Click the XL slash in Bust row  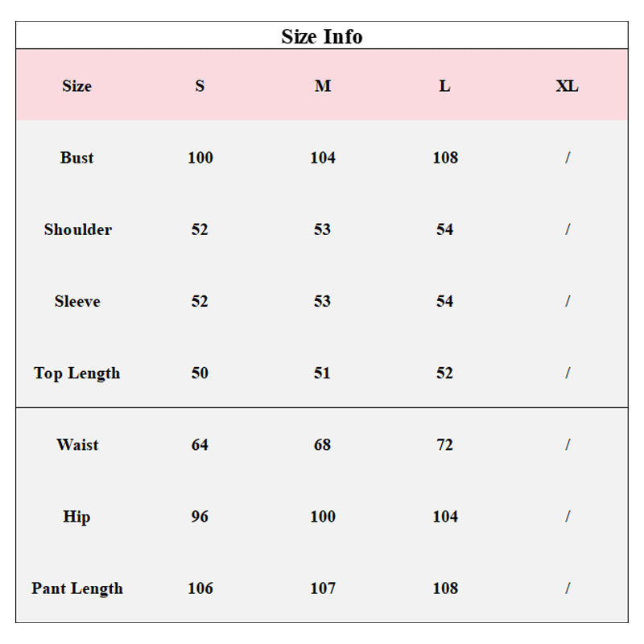[568, 158]
